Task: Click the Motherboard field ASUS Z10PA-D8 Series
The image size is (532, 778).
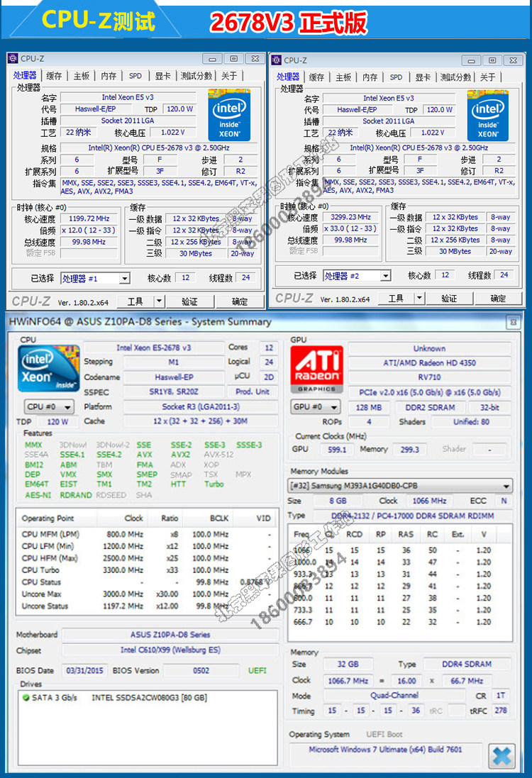Action: click(170, 635)
